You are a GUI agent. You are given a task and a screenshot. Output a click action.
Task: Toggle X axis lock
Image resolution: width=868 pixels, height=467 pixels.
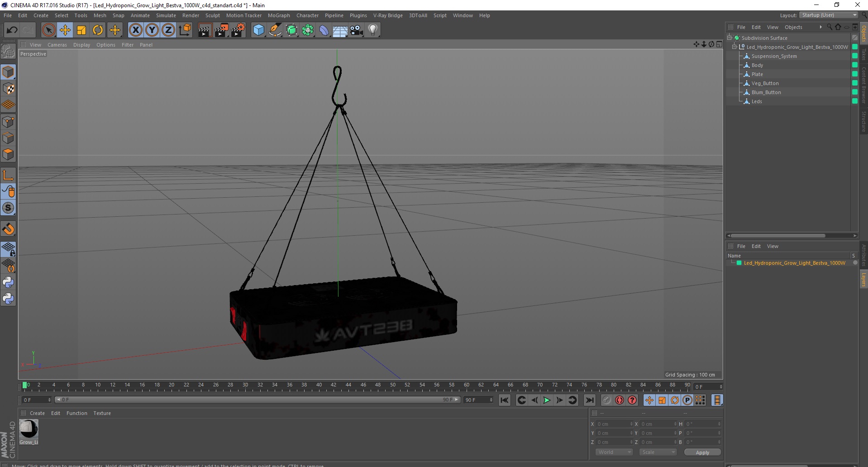tap(135, 30)
